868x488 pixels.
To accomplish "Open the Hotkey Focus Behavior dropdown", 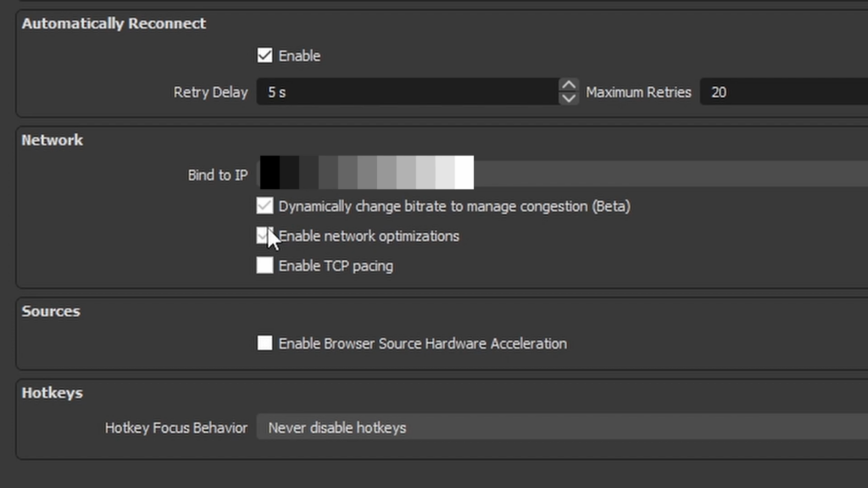I will 559,428.
